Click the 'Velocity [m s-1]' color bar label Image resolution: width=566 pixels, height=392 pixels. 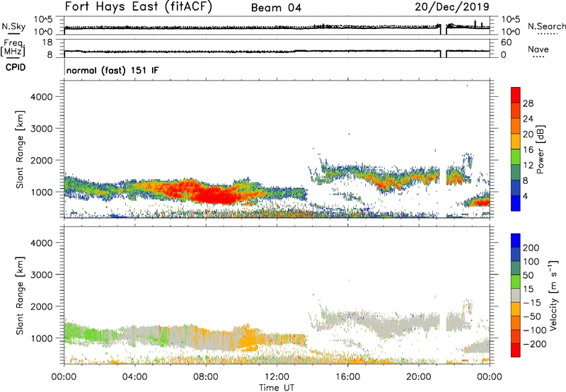(x=553, y=295)
